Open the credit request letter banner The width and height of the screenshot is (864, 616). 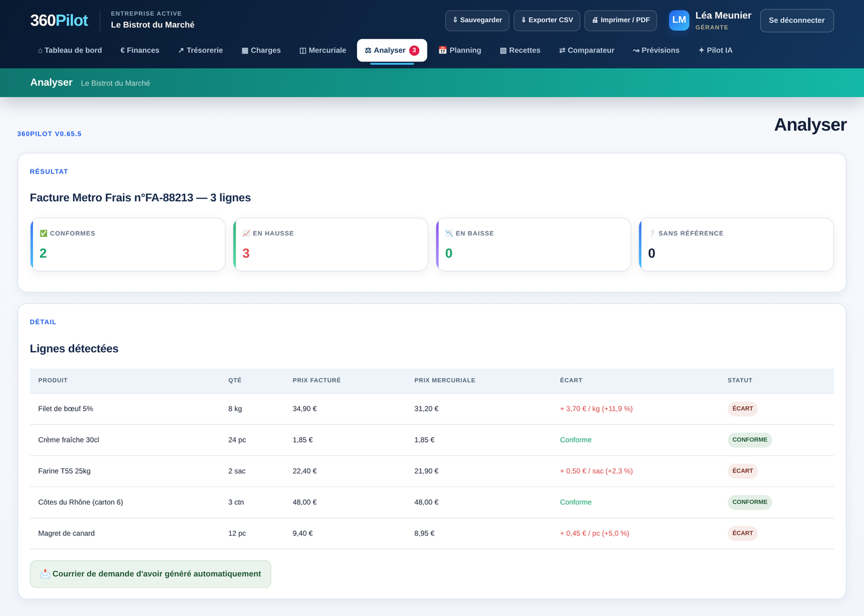(151, 574)
